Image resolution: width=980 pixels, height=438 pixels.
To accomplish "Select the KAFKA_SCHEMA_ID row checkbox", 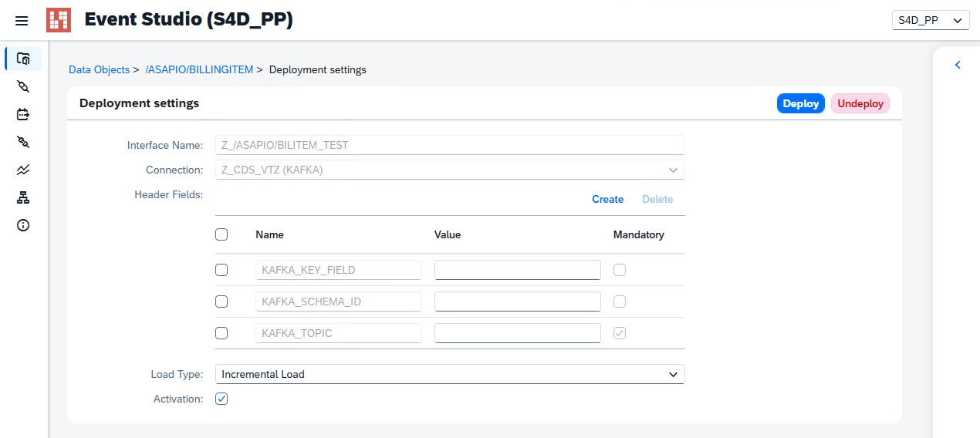I will [221, 302].
